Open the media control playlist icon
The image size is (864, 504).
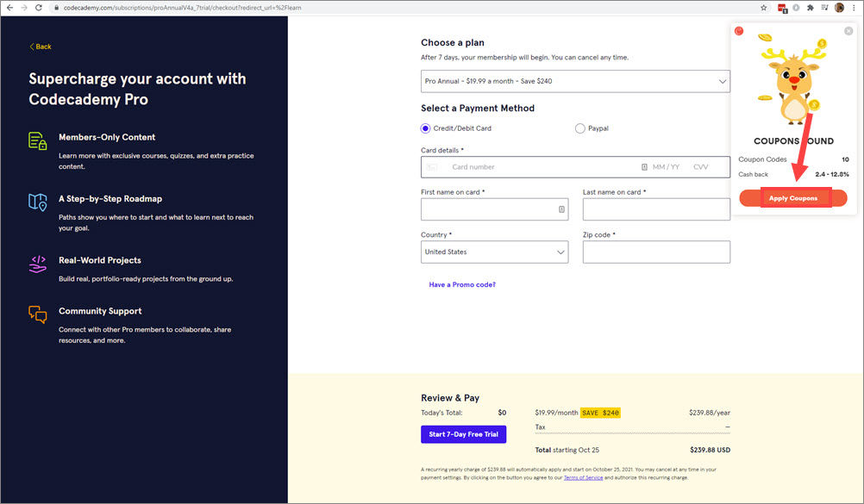pyautogui.click(x=825, y=8)
